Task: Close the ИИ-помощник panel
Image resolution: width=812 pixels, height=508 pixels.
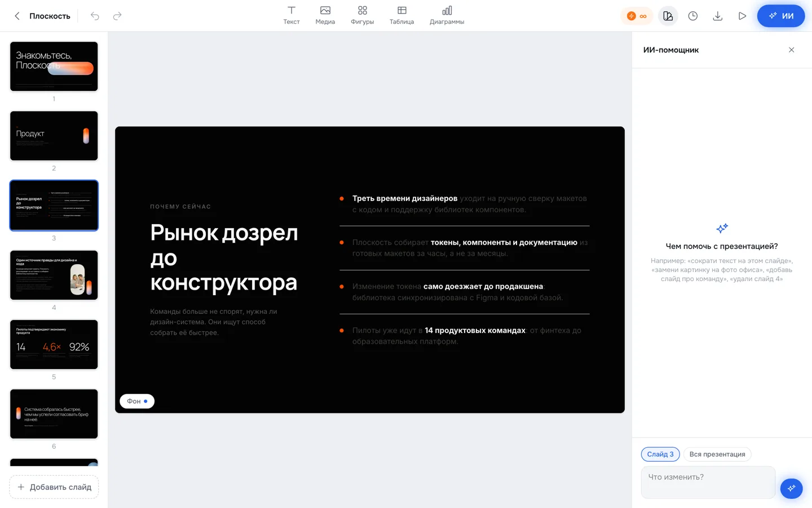Action: pyautogui.click(x=792, y=50)
